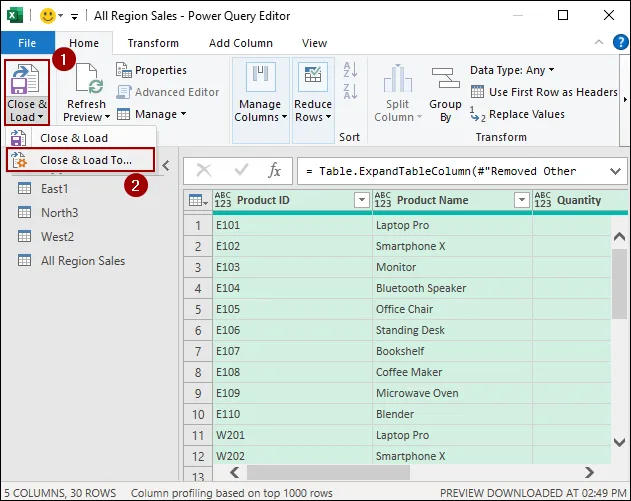Click Product ID data type icon
Image resolution: width=631 pixels, height=501 pixels.
(x=223, y=200)
